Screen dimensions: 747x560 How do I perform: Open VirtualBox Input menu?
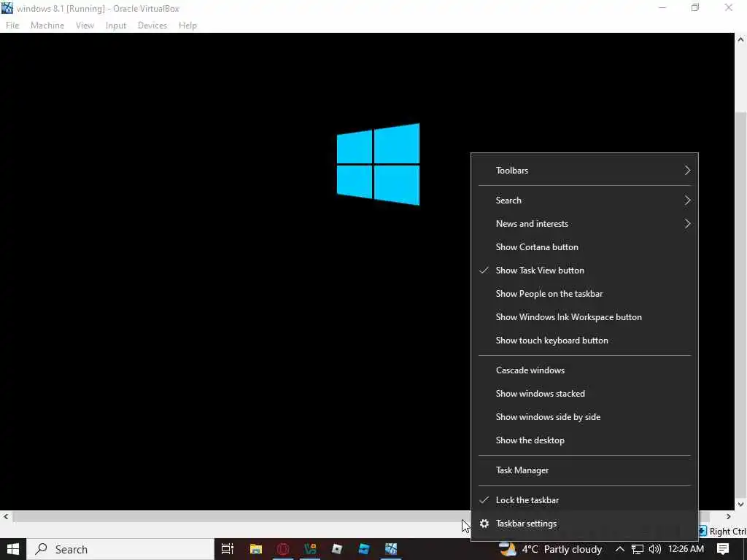click(116, 26)
